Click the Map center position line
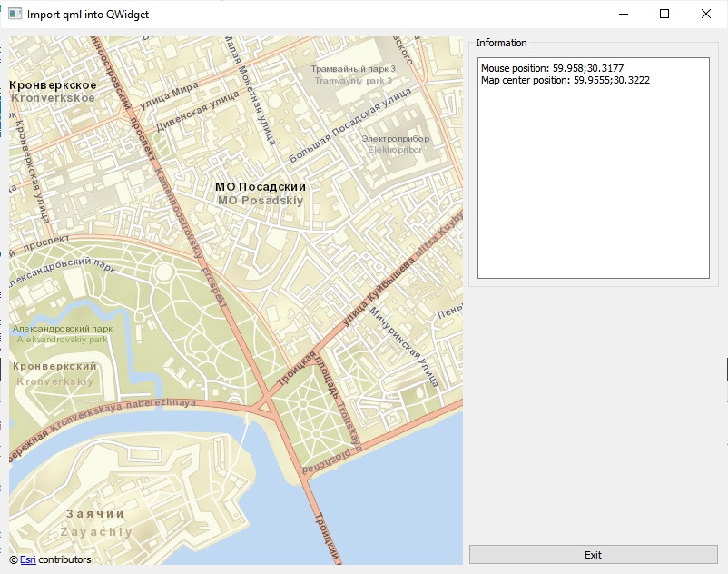728x574 pixels. (565, 80)
